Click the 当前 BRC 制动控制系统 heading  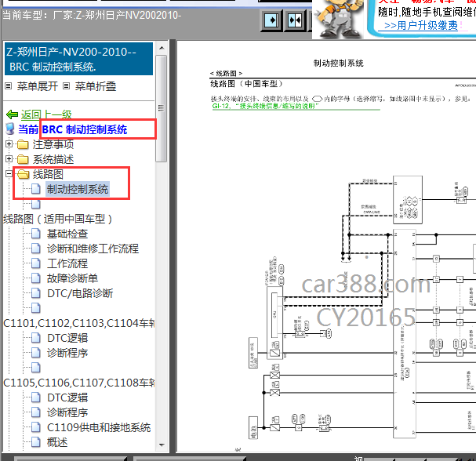pos(73,129)
